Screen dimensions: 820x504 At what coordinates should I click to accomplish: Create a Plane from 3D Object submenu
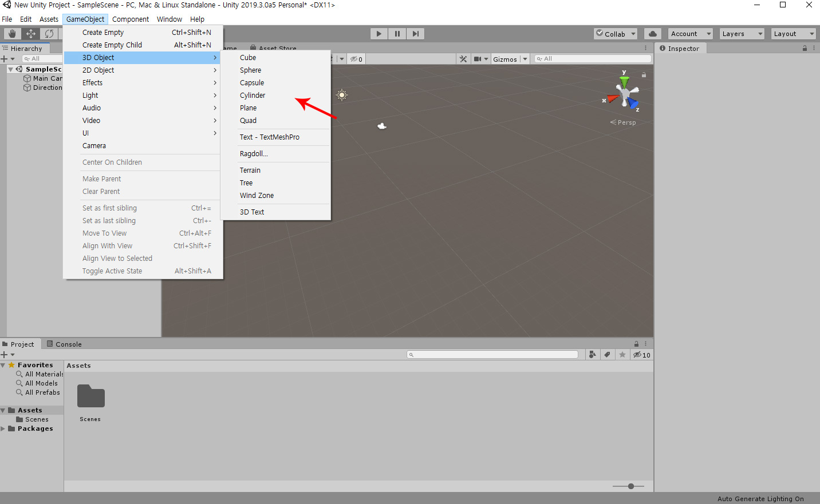point(276,108)
